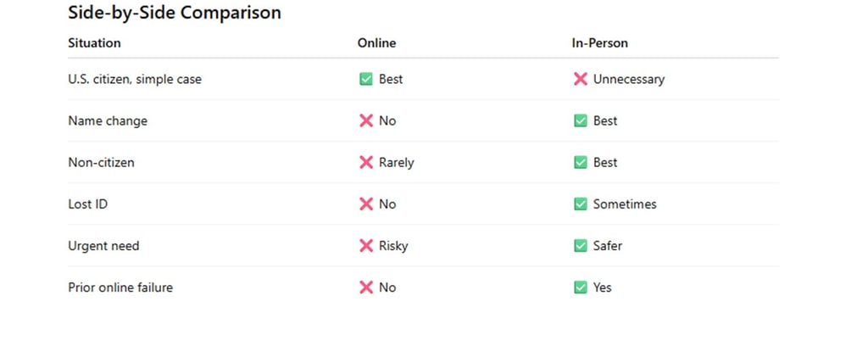Screen dimensions: 868x346
Task: Click the Situation column header
Action: tap(94, 42)
